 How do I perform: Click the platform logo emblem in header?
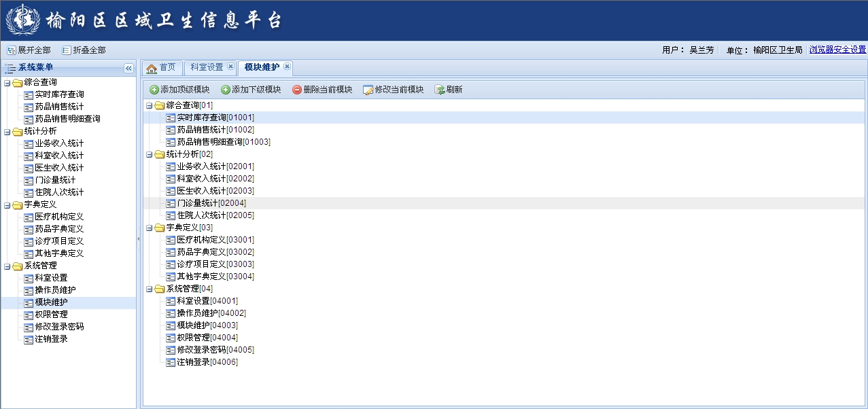click(22, 20)
